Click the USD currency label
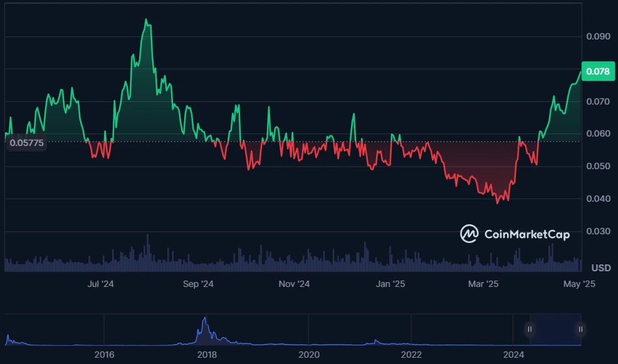This screenshot has height=364, width=618. click(x=601, y=268)
